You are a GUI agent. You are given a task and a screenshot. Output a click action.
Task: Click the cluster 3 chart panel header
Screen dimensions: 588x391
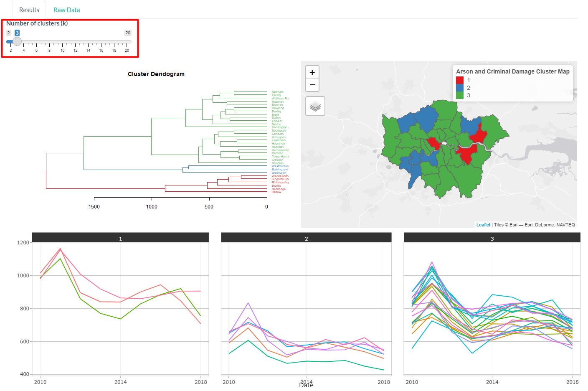[x=492, y=238]
